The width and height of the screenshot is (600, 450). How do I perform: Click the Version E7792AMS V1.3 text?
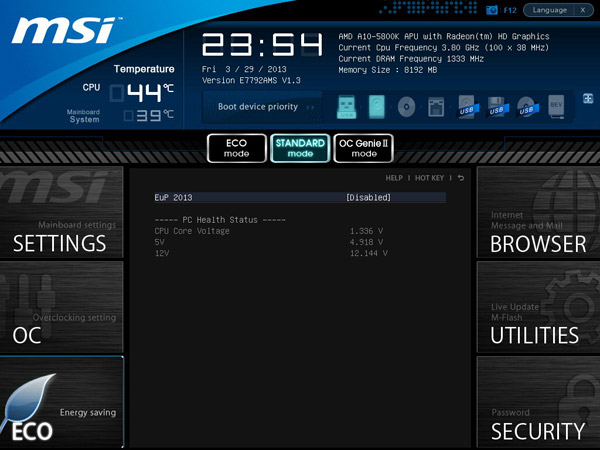pos(251,80)
